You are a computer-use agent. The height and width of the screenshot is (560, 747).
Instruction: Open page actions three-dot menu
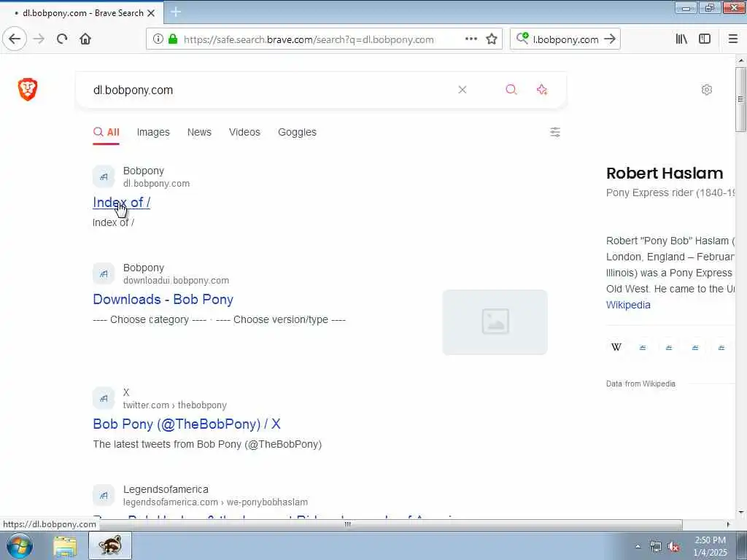(x=471, y=39)
